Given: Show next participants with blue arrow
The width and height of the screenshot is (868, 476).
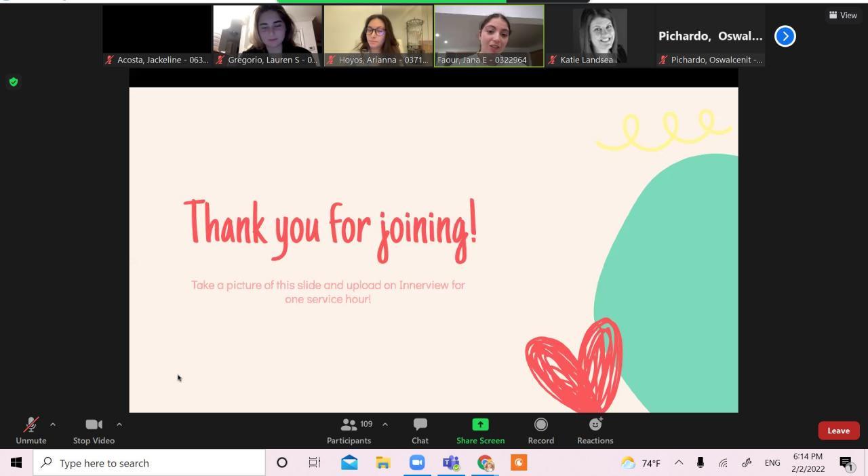Looking at the screenshot, I should click(x=785, y=36).
